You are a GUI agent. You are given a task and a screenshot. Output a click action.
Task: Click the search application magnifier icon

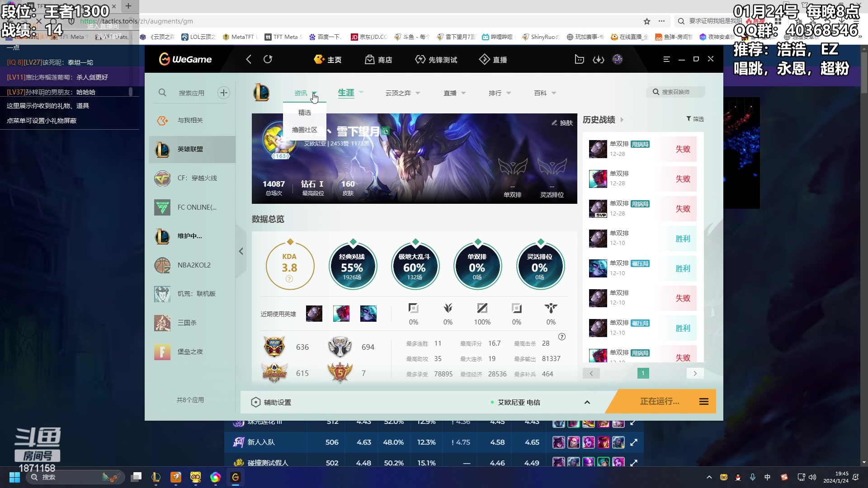162,93
